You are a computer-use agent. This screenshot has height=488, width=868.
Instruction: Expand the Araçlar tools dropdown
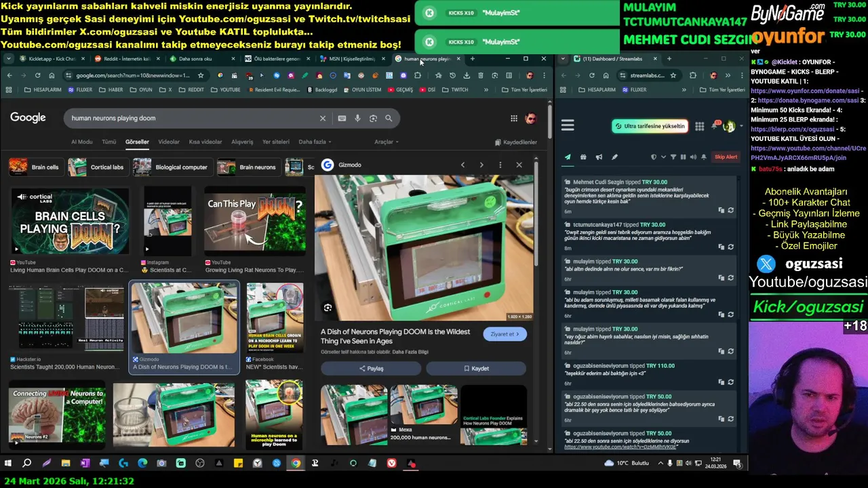[x=387, y=142]
